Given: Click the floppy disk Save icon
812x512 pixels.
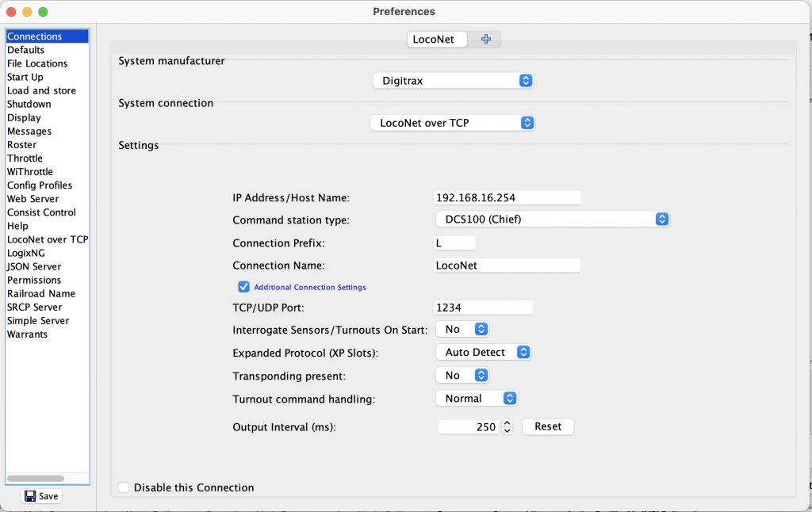Looking at the screenshot, I should 30,496.
